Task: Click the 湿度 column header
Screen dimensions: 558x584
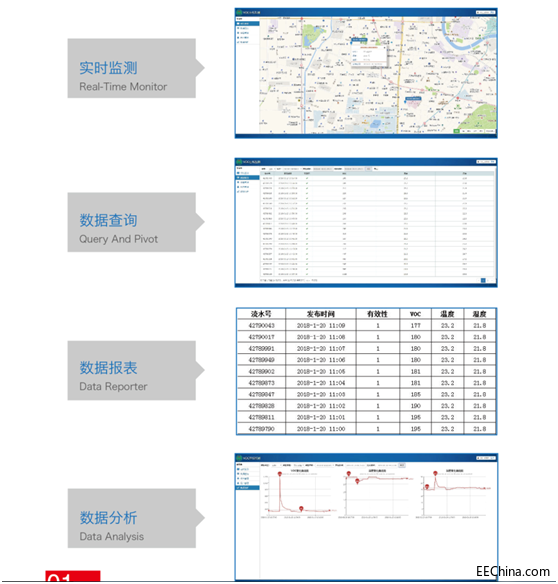Action: click(480, 314)
